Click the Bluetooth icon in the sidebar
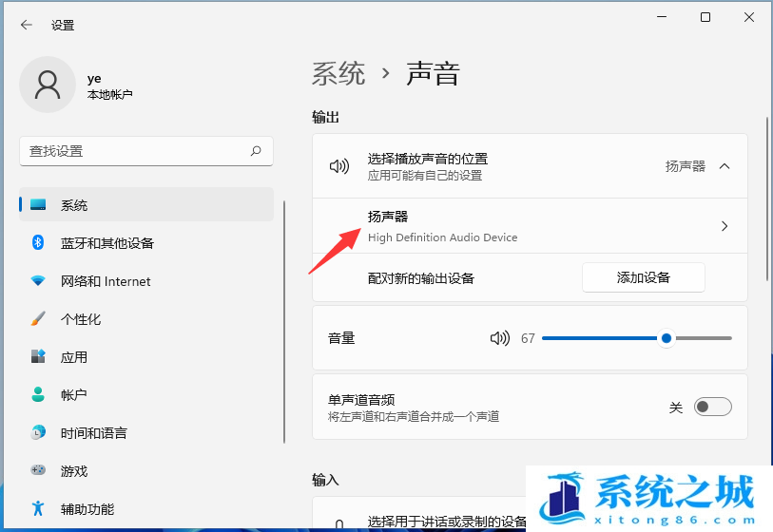Image resolution: width=773 pixels, height=532 pixels. click(x=38, y=242)
